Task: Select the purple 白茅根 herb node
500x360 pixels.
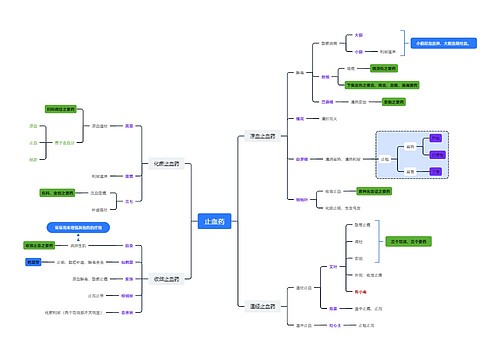Action: coord(302,159)
